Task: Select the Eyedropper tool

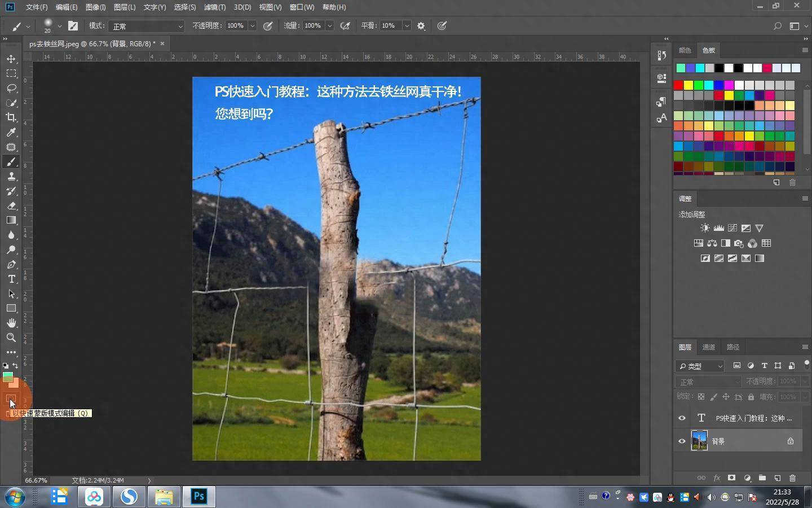Action: pyautogui.click(x=11, y=132)
